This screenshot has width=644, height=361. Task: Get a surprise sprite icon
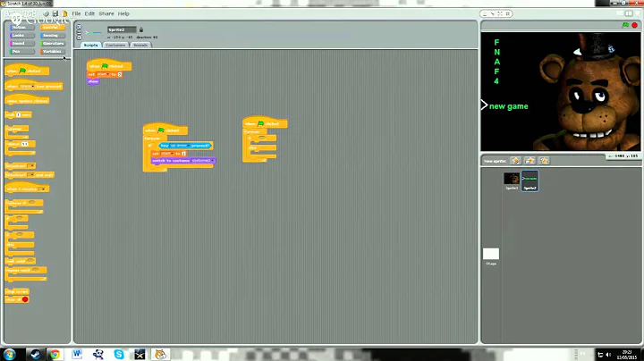click(544, 161)
